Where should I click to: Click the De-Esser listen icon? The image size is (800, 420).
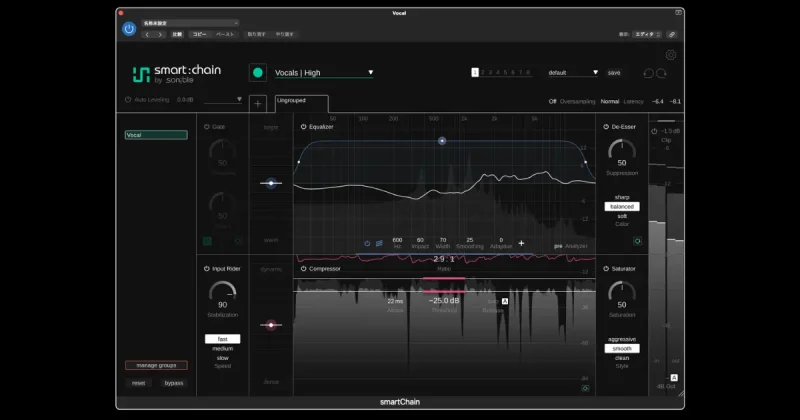tap(637, 241)
